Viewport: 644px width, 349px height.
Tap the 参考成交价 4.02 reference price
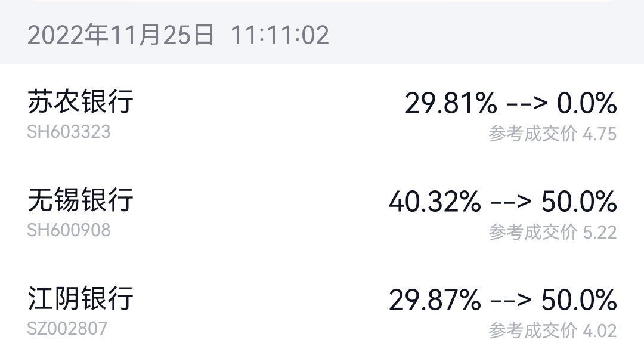point(552,330)
